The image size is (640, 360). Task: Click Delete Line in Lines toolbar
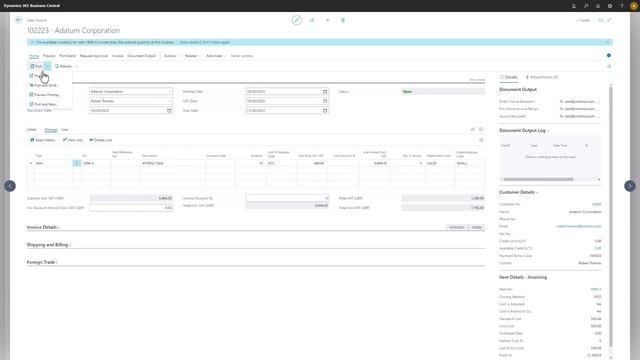point(100,140)
